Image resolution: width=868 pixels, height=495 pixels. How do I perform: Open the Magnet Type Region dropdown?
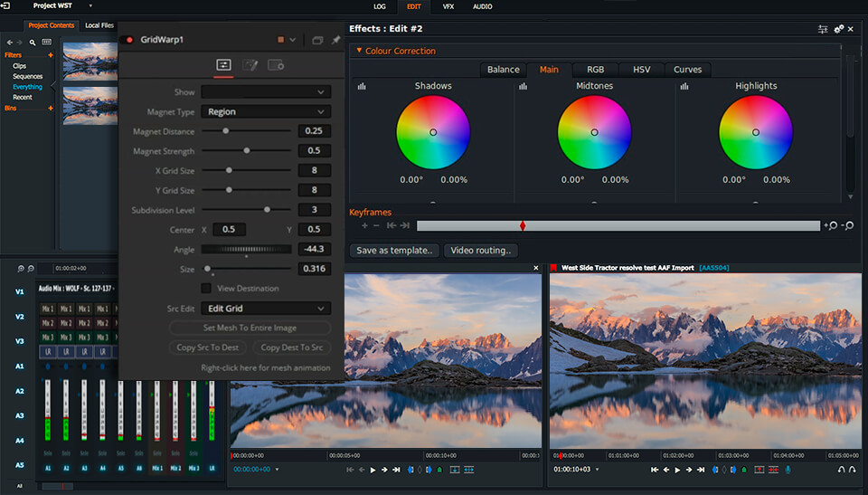(x=266, y=111)
